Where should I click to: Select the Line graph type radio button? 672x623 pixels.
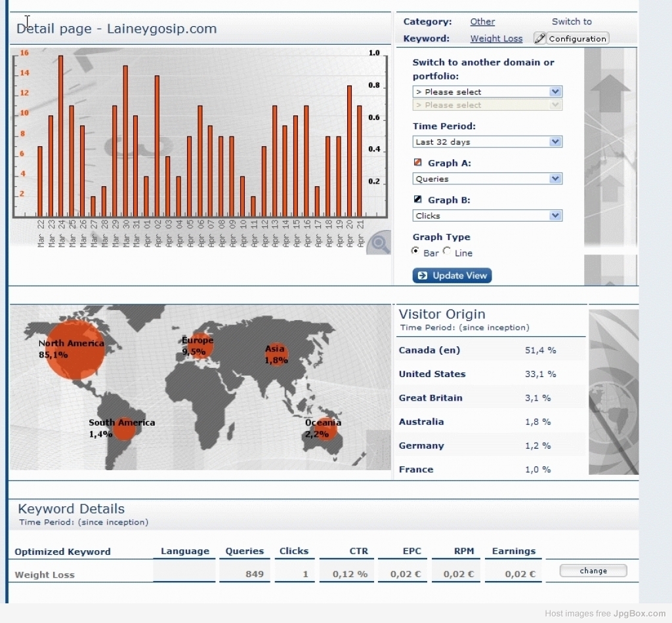[447, 251]
